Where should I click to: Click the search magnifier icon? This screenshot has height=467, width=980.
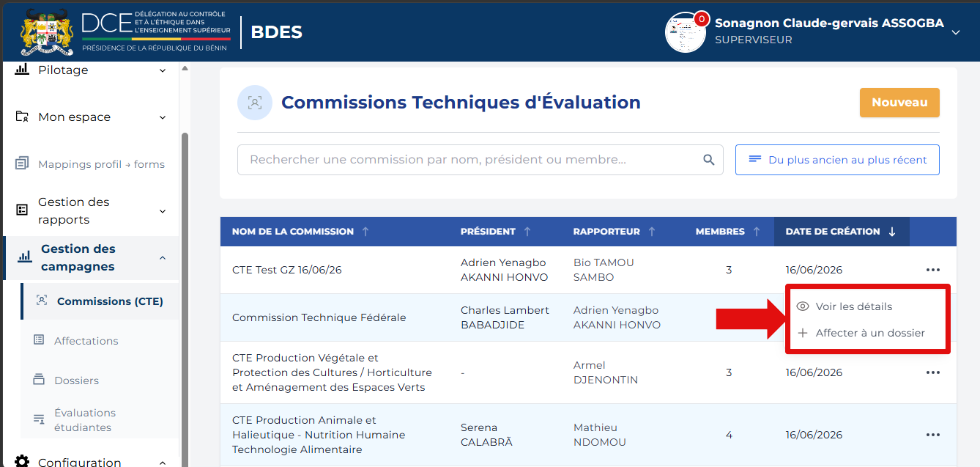tap(708, 160)
